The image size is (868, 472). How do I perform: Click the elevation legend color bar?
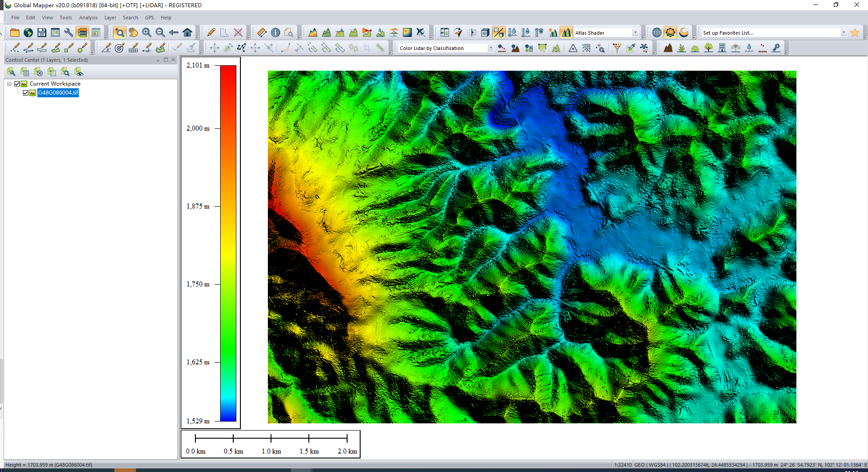pyautogui.click(x=228, y=243)
